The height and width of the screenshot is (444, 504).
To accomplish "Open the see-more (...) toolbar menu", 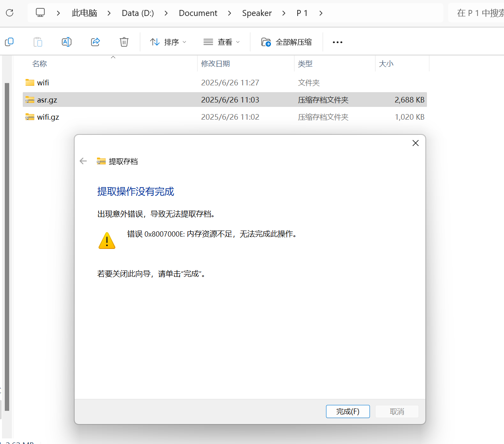I will pyautogui.click(x=337, y=42).
